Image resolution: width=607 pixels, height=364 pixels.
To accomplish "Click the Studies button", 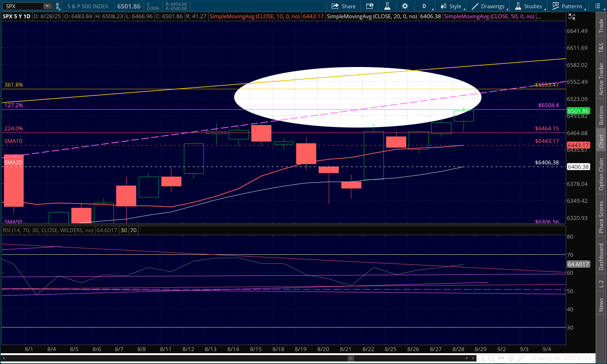I will (x=529, y=6).
